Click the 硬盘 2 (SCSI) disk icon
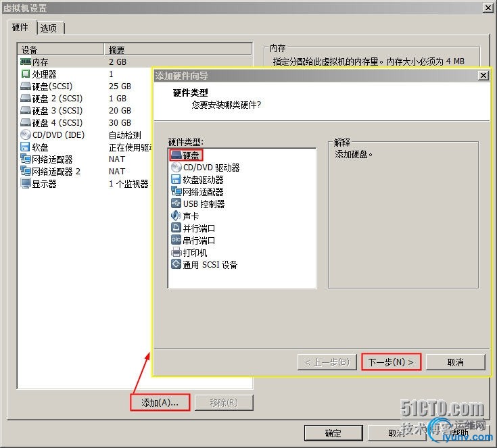This screenshot has height=448, width=497. pos(26,98)
